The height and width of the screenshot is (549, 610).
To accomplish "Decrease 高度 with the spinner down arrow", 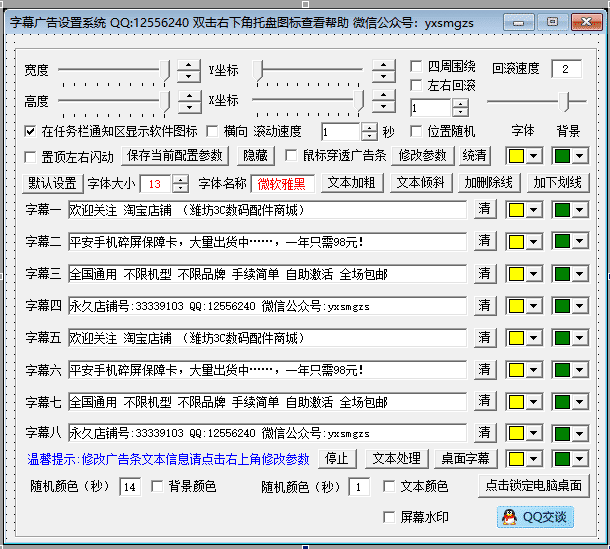I will pyautogui.click(x=189, y=107).
